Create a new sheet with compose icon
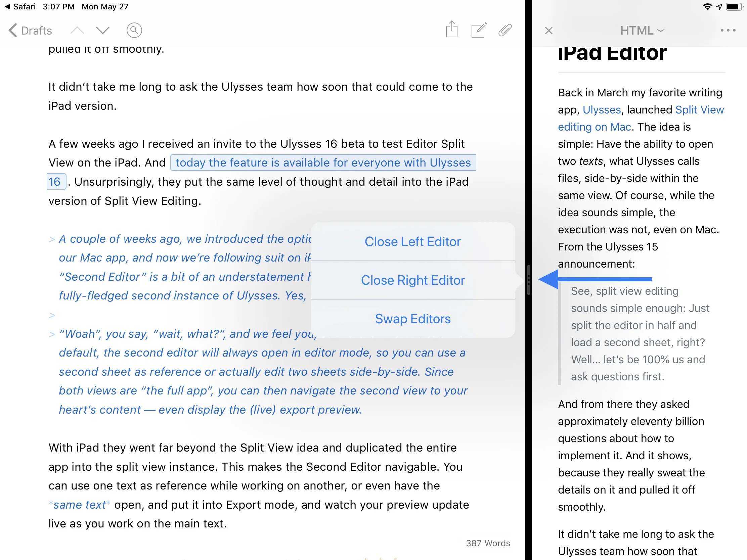This screenshot has height=560, width=747. 479,30
